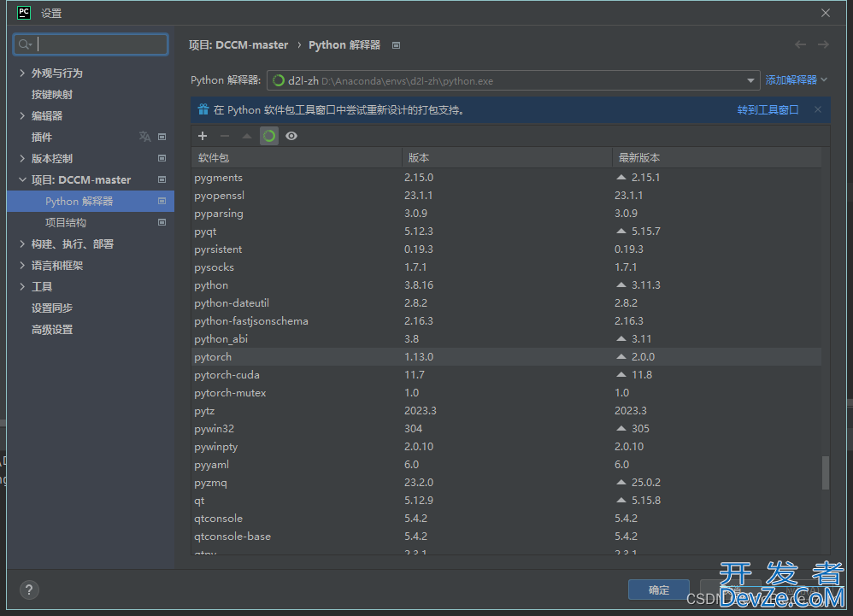
Task: Select the pytorch-cuda package row
Action: click(507, 374)
